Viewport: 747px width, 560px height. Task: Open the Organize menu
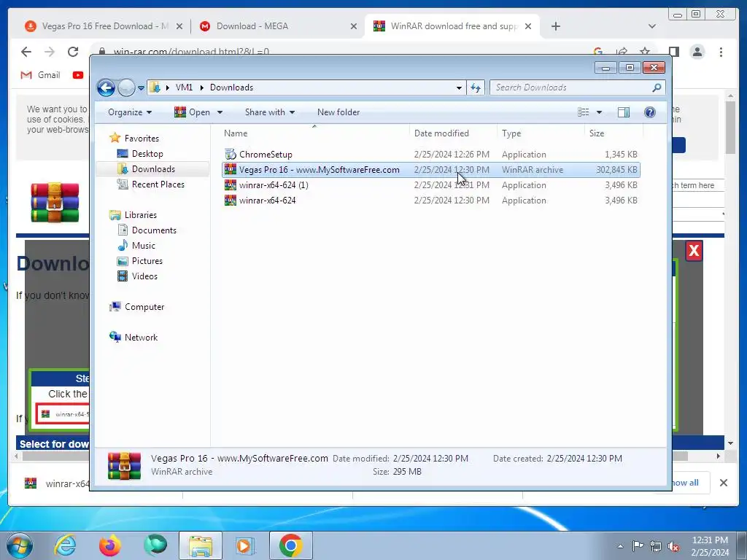[x=130, y=112]
